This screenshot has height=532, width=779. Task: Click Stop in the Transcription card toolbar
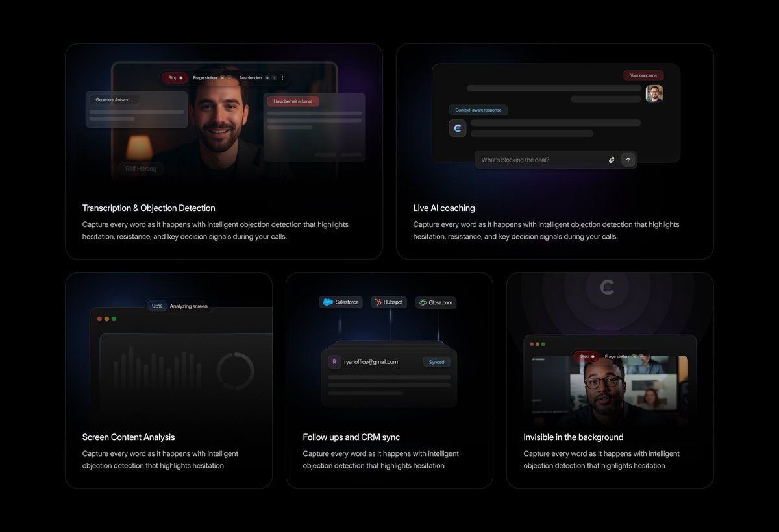(175, 78)
